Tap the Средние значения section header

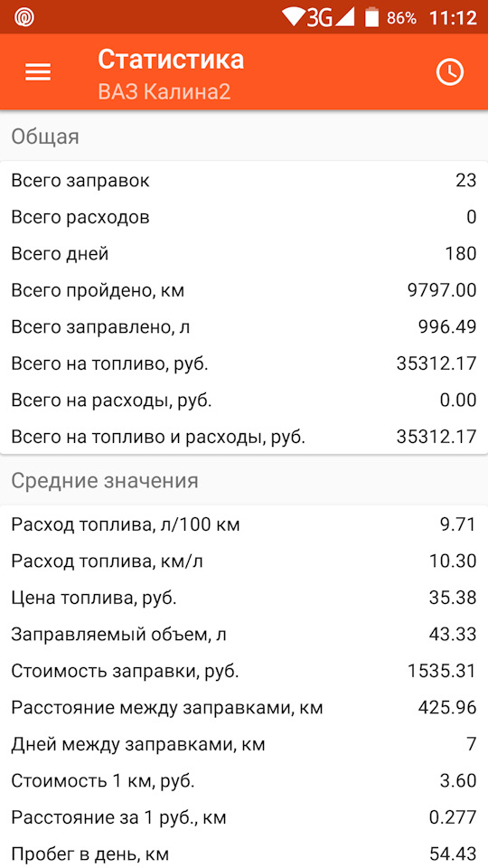[x=105, y=480]
